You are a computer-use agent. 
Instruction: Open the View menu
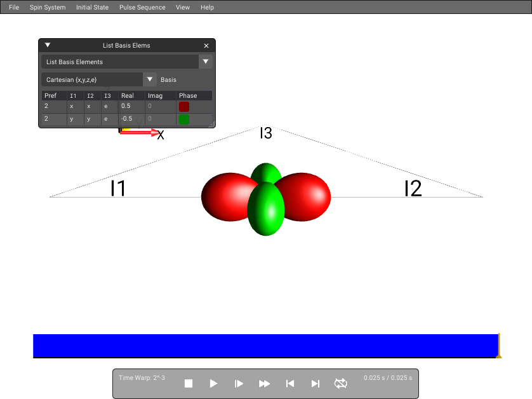pos(183,7)
